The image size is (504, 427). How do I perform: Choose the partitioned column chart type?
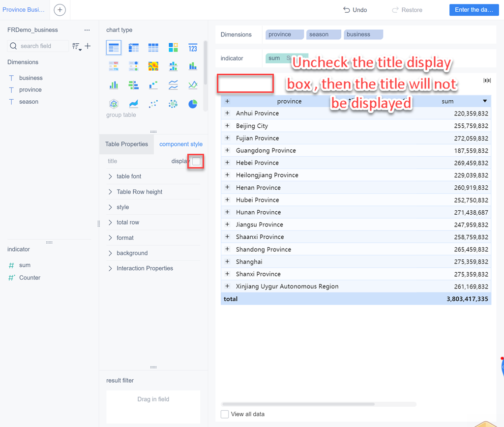coord(173,66)
